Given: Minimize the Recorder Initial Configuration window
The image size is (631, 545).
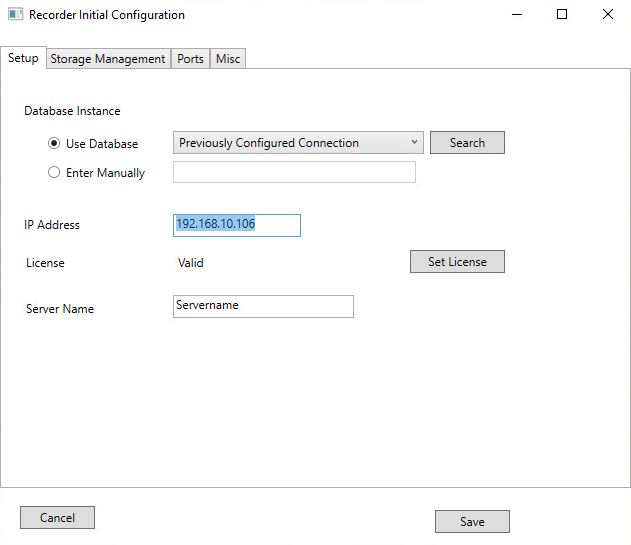Looking at the screenshot, I should [516, 15].
